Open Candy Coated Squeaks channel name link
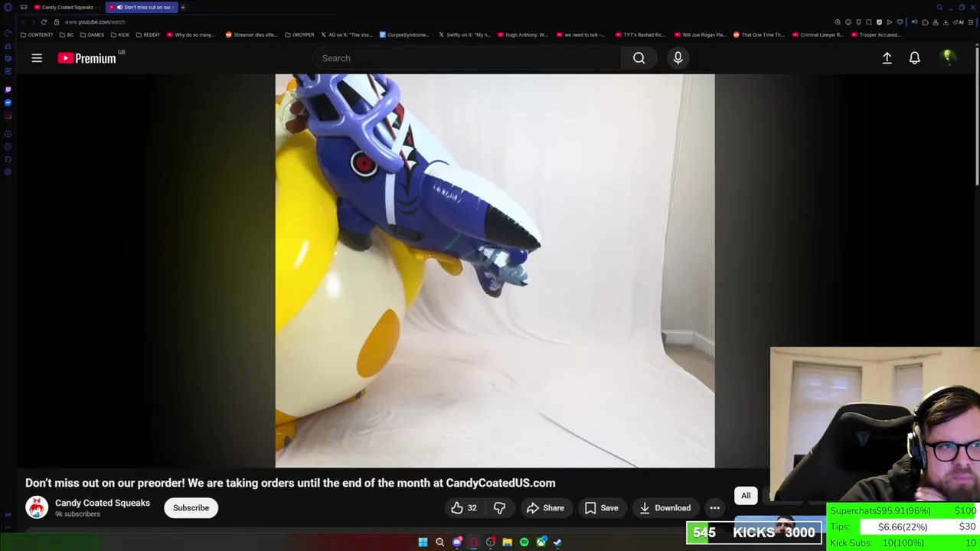This screenshot has width=980, height=551. [103, 503]
